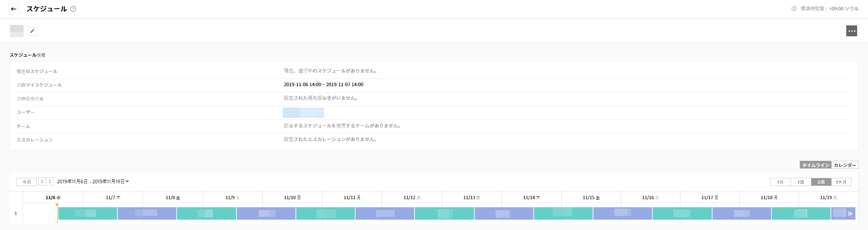Image resolution: width=868 pixels, height=230 pixels.
Task: Open the help icon next to スケジュール
Action: (x=73, y=9)
